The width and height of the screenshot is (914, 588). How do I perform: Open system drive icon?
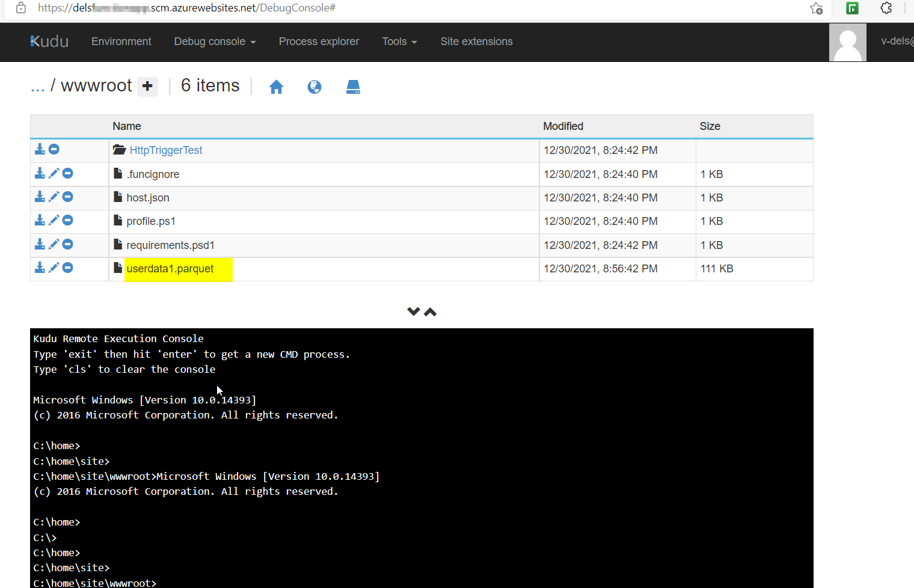coord(353,87)
